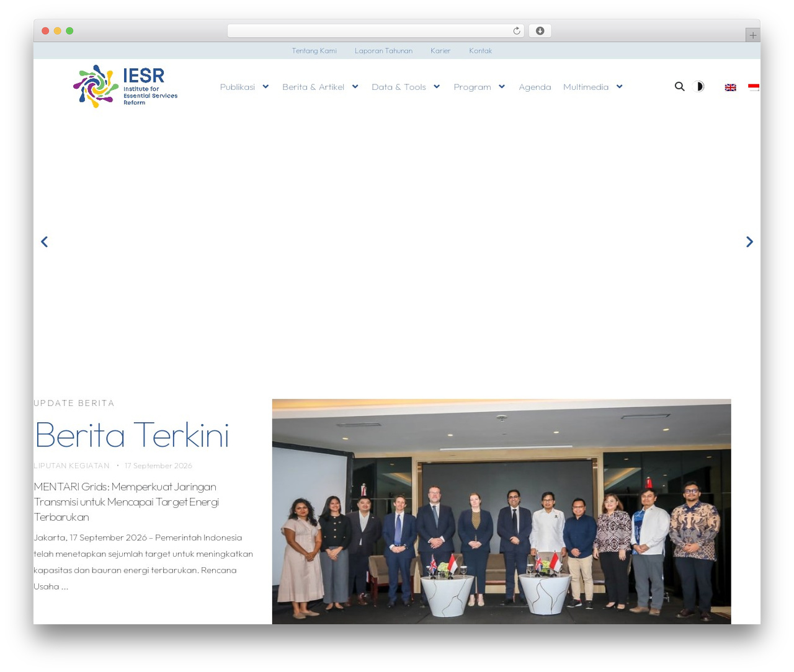Viewport: 794px width, 672px height.
Task: Reload the page in the browser
Action: tap(517, 31)
